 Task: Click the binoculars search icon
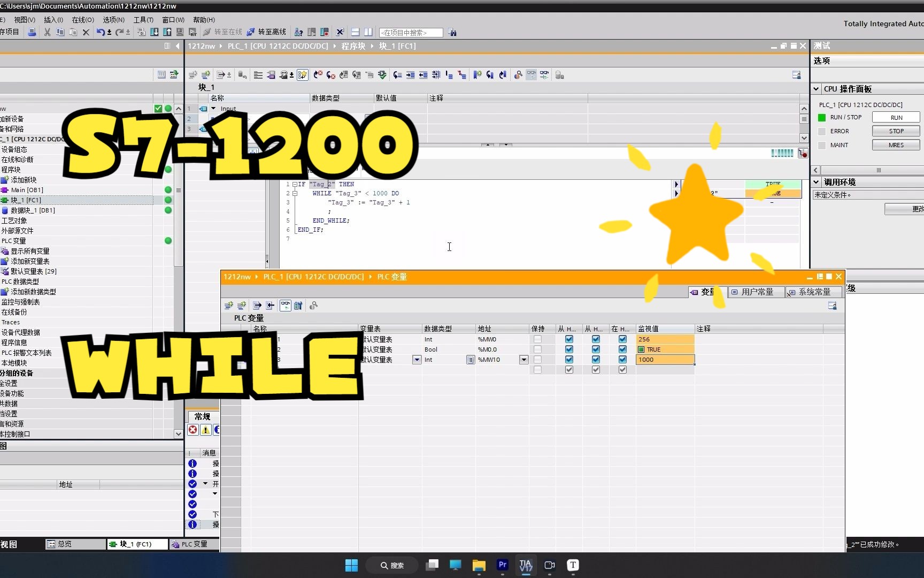click(x=452, y=33)
